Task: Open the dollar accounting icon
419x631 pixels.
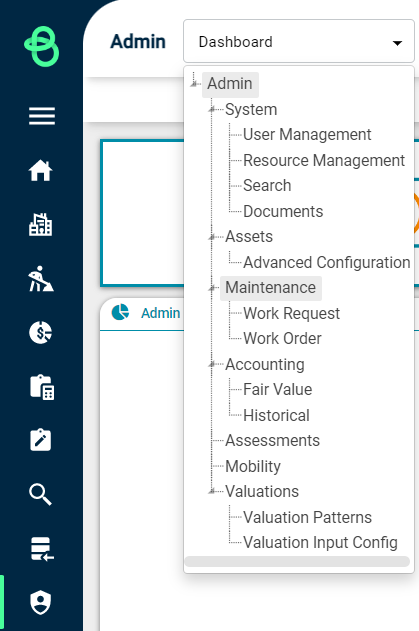Action: pos(41,332)
